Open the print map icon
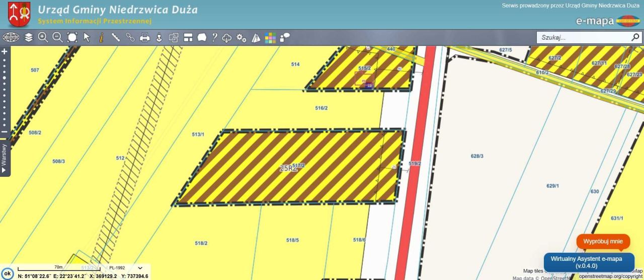The height and width of the screenshot is (280, 644). point(145,37)
